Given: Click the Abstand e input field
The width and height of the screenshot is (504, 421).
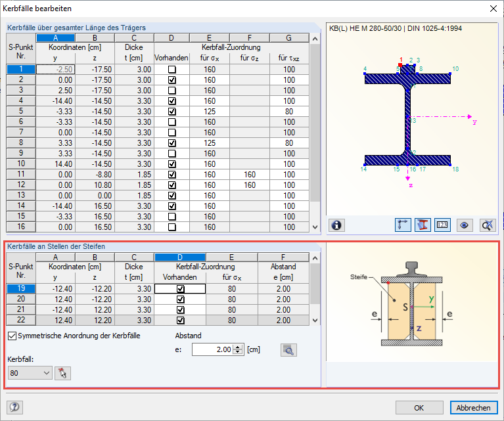Looking at the screenshot, I should click(x=212, y=349).
